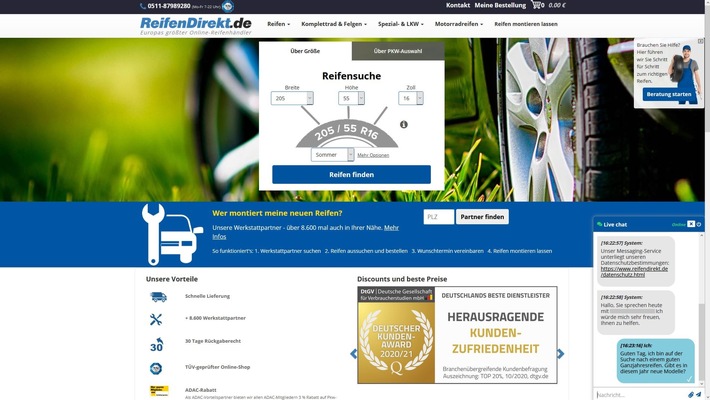Click the next arrow on the awards carousel
This screenshot has height=400, width=710.
click(x=561, y=354)
